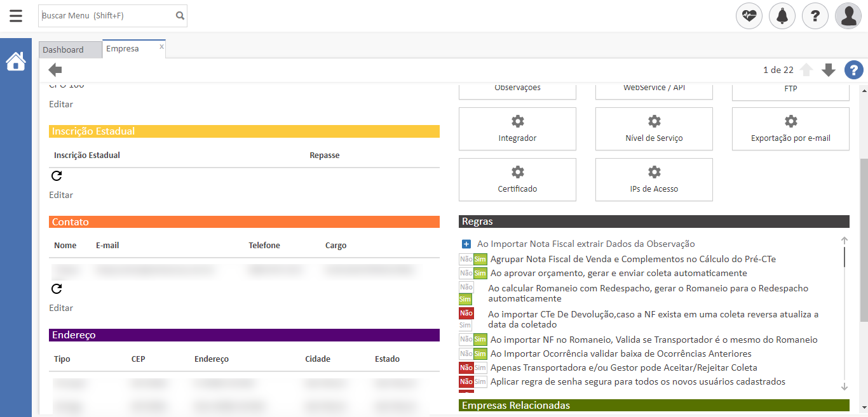Switch to the Dashboard tab
The image size is (868, 417).
[64, 50]
